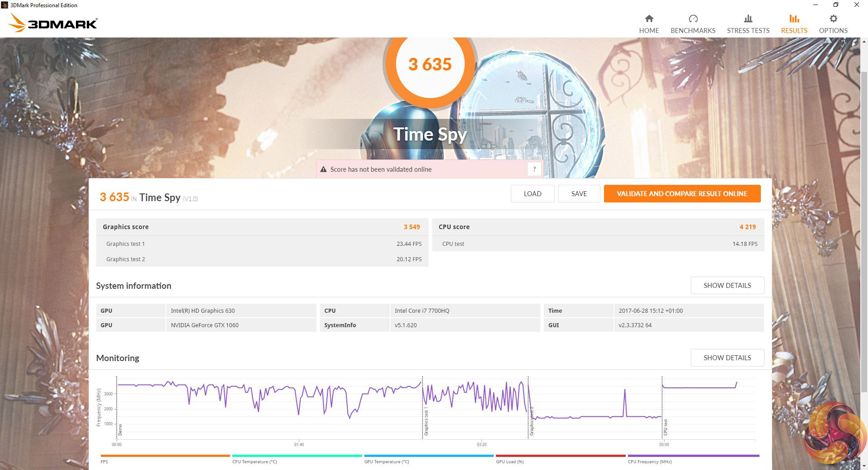
Task: Save the result with SAVE button
Action: [x=579, y=193]
